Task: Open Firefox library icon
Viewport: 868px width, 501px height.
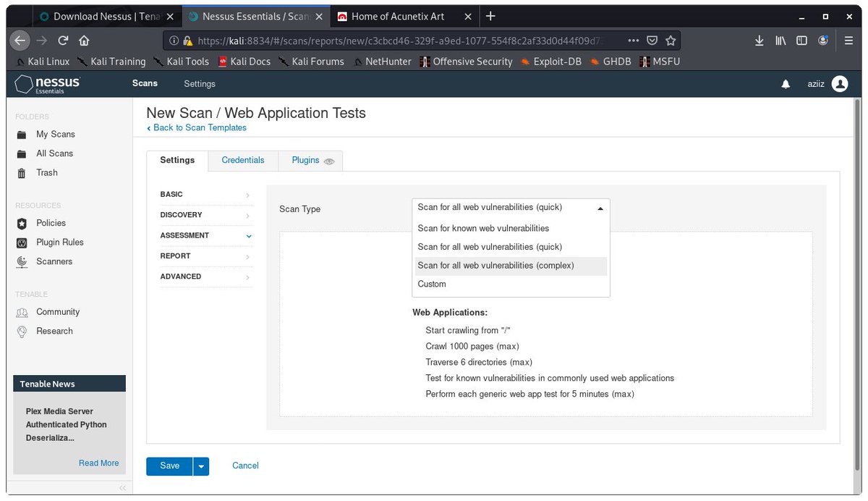Action: point(780,41)
